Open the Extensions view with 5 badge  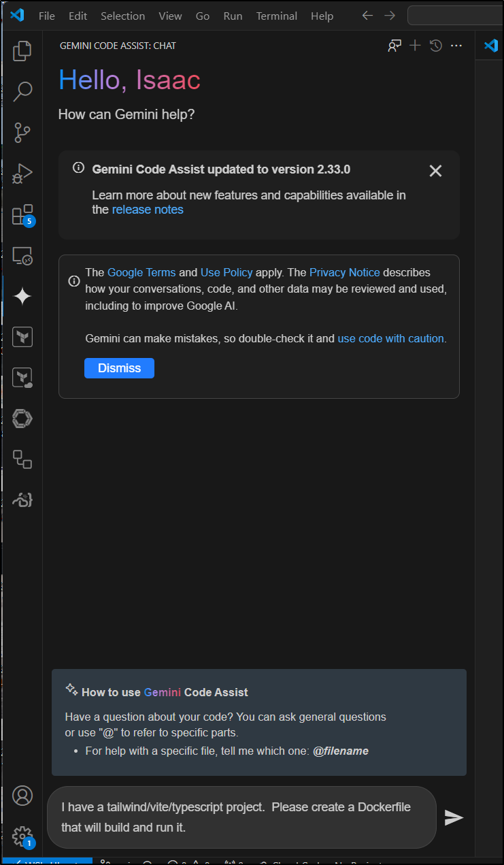click(x=22, y=215)
